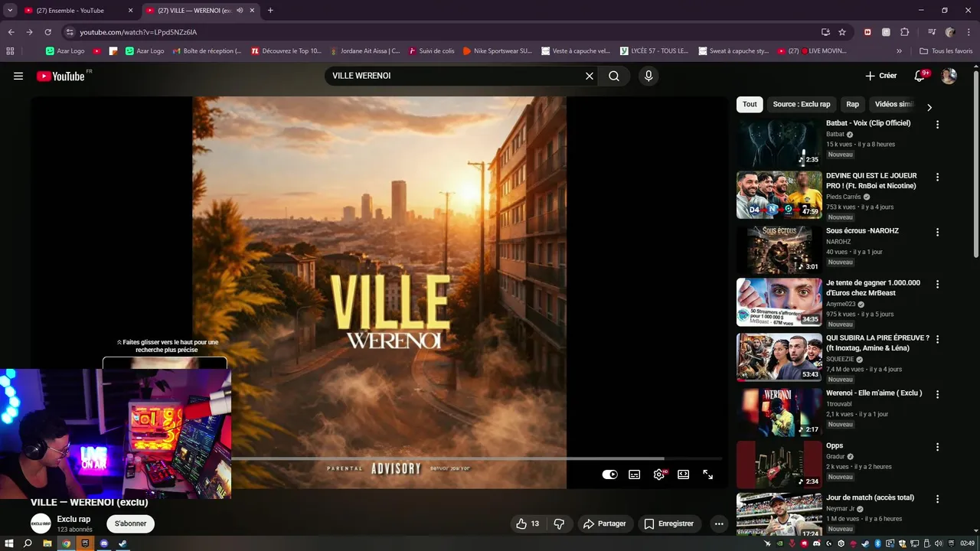Open options for QUI SUBIRA LA PIRE ÉPREUVE
This screenshot has width=980, height=551.
point(937,339)
